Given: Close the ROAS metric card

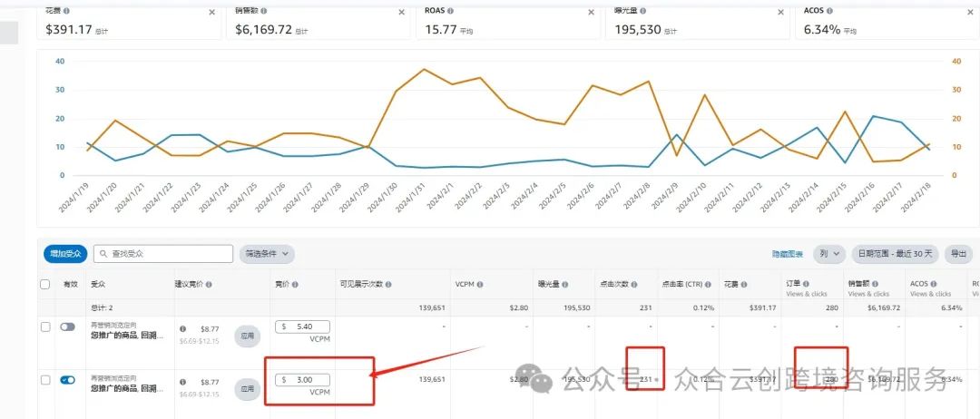Looking at the screenshot, I should [592, 12].
